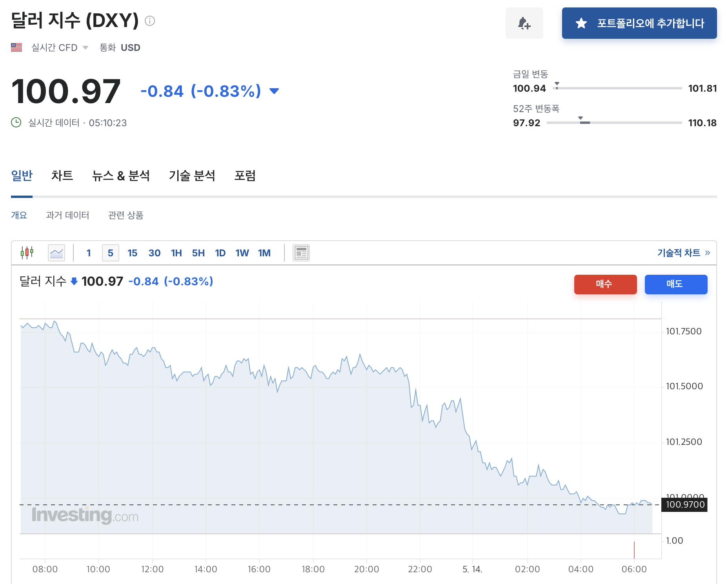Viewport: 728px width, 584px height.
Task: Click the blue down arrow next to -0.83%
Action: [274, 91]
